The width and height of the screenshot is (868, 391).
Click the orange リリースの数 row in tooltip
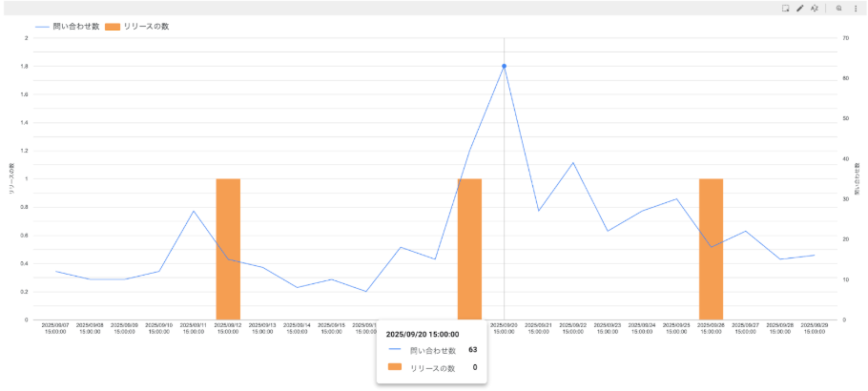coord(431,367)
